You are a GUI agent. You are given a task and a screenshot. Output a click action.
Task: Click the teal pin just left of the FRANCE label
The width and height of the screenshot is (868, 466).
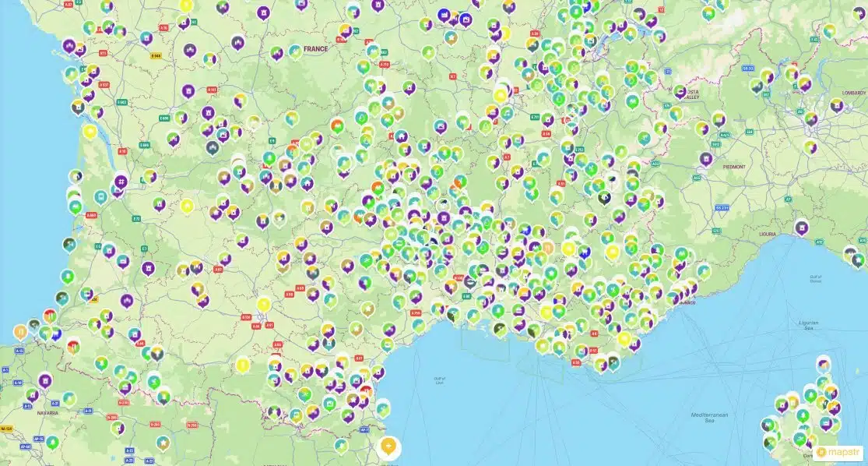click(295, 52)
